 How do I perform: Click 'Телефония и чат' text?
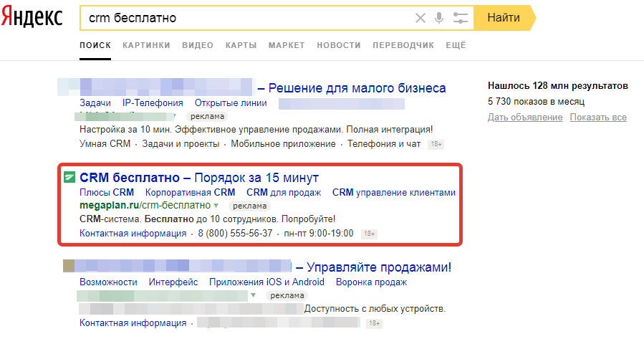(x=384, y=144)
